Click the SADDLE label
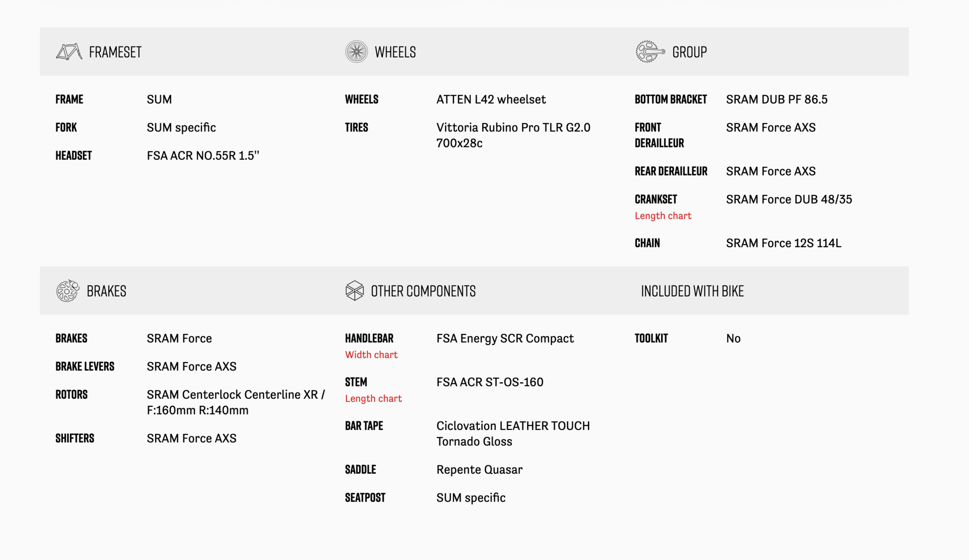Image resolution: width=969 pixels, height=560 pixels. click(x=361, y=470)
